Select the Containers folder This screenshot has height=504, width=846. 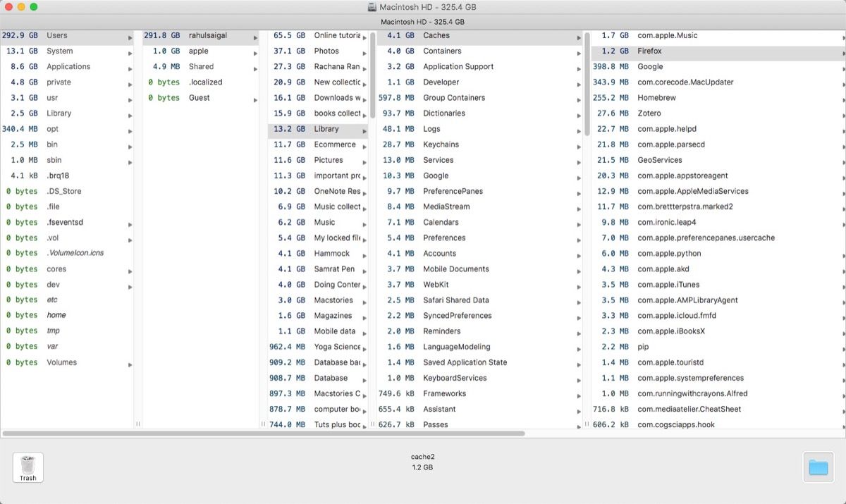coord(443,51)
